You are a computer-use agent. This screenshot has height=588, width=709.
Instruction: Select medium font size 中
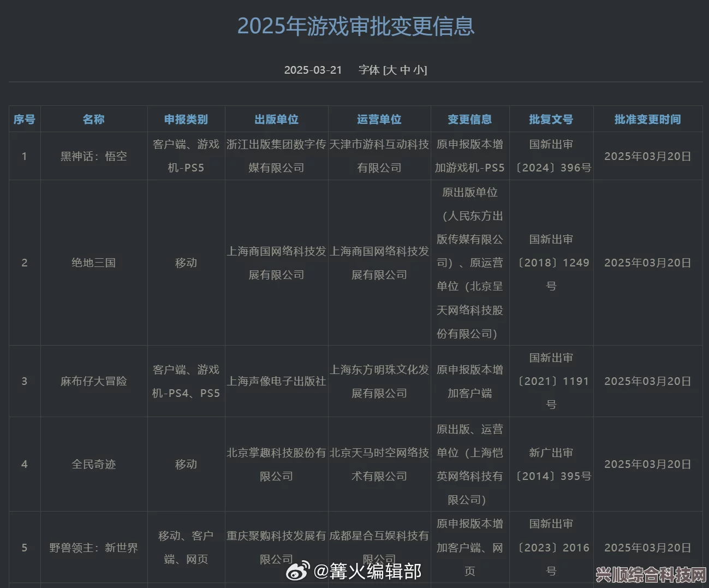point(405,70)
